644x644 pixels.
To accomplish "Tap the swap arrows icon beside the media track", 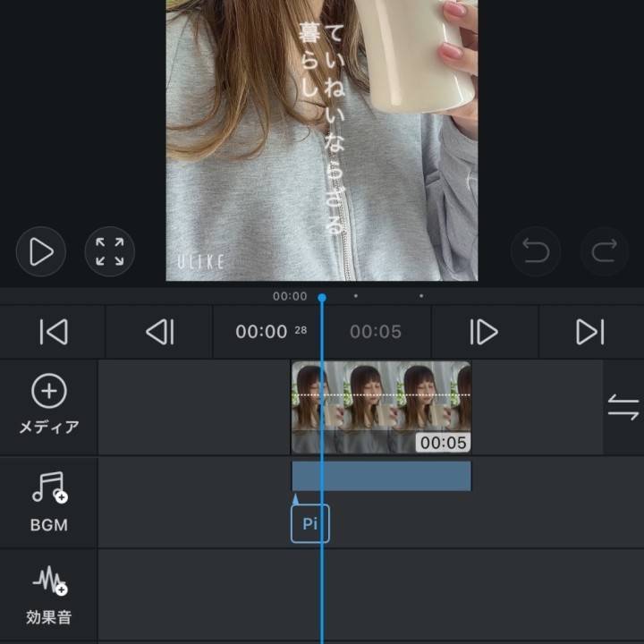I will [x=623, y=408].
